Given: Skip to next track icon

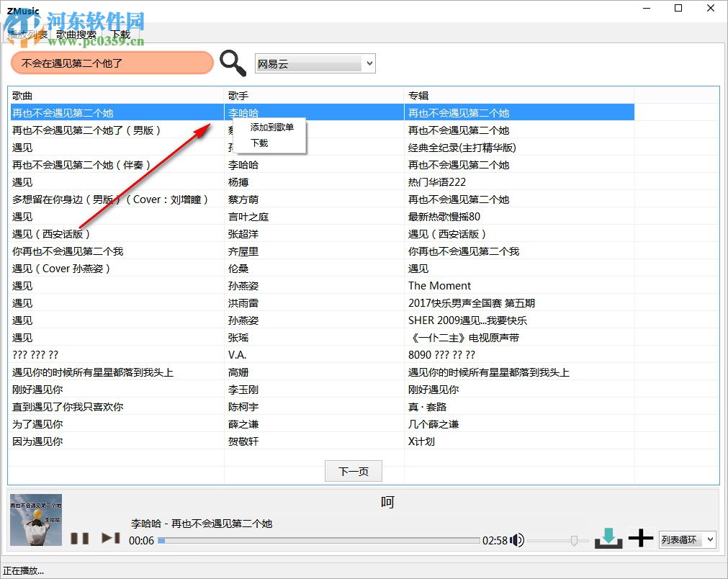Looking at the screenshot, I should [x=109, y=537].
